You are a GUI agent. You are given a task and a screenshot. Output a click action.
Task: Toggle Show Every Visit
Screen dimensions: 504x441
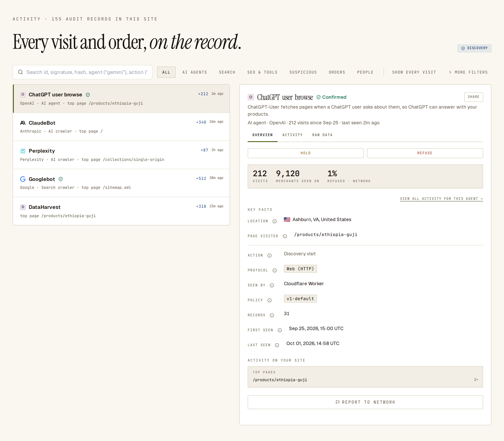(414, 72)
